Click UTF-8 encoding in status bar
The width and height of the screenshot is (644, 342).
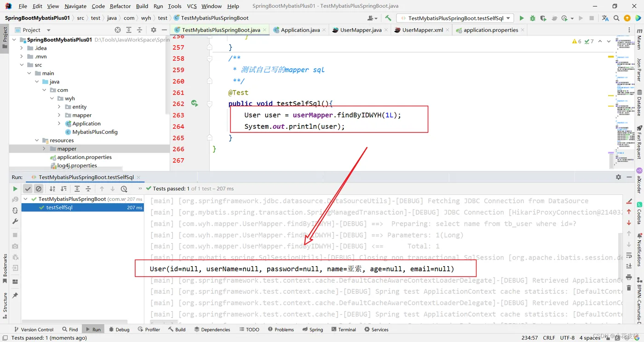pyautogui.click(x=567, y=338)
